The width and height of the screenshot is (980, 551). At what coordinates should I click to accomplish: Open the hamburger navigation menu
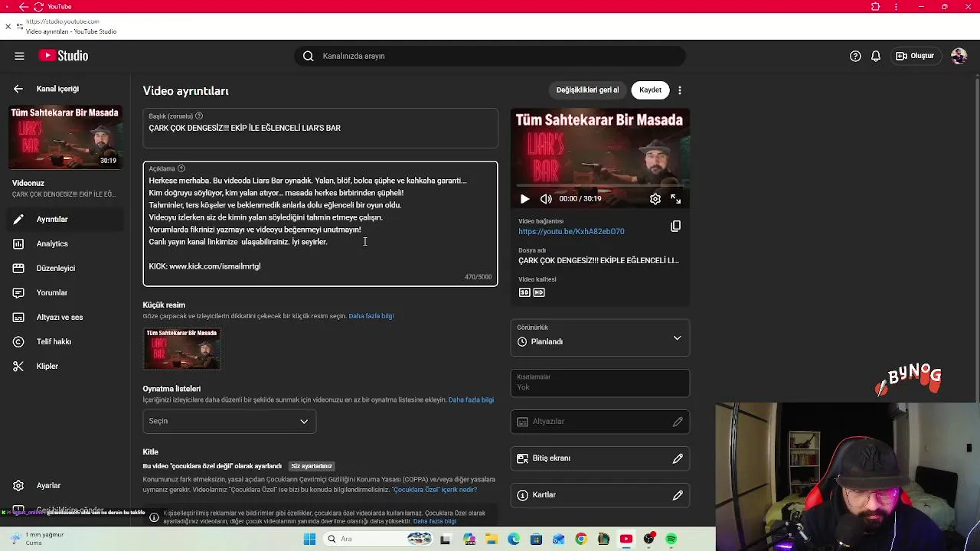tap(19, 56)
